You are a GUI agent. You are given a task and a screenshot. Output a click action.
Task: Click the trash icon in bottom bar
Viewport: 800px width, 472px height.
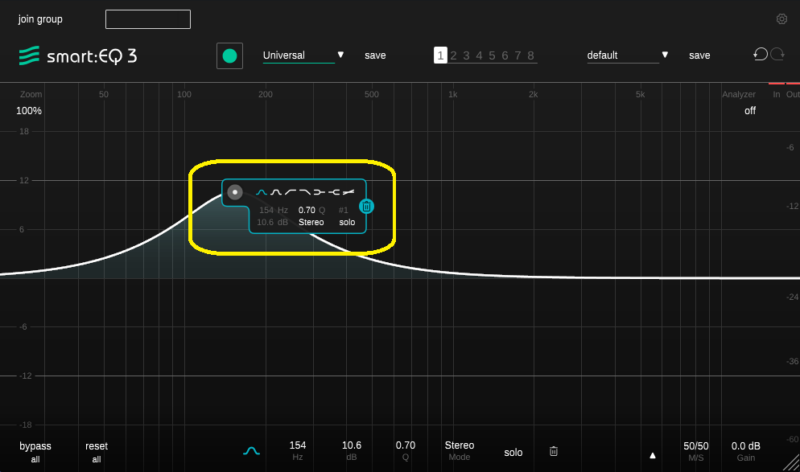(553, 452)
